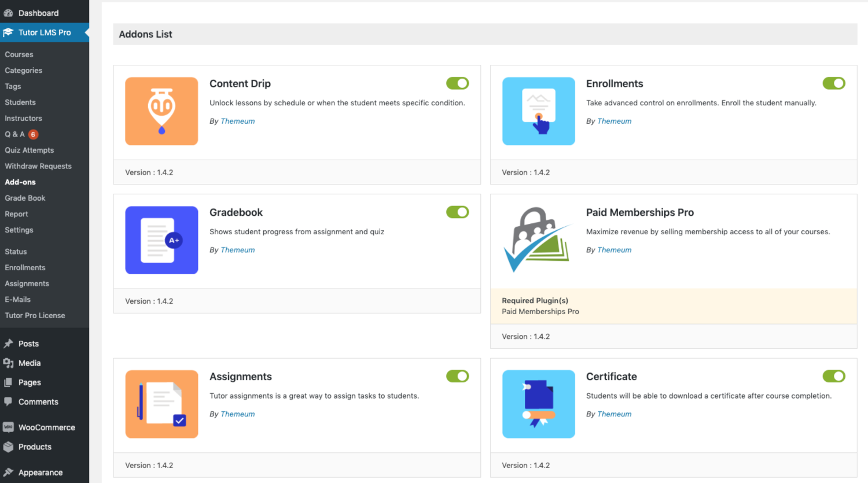Image resolution: width=868 pixels, height=483 pixels.
Task: Disable the Enrollments addon toggle
Action: point(834,83)
